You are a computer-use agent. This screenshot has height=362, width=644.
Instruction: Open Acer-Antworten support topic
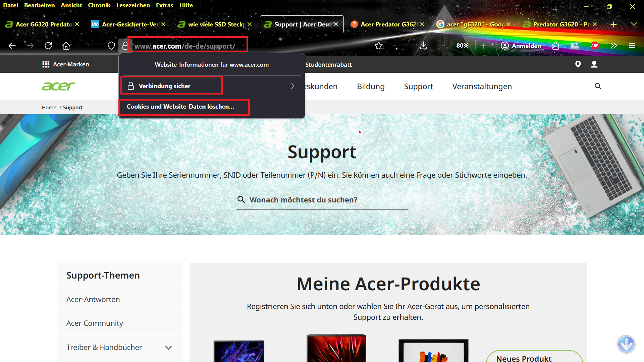point(120,299)
